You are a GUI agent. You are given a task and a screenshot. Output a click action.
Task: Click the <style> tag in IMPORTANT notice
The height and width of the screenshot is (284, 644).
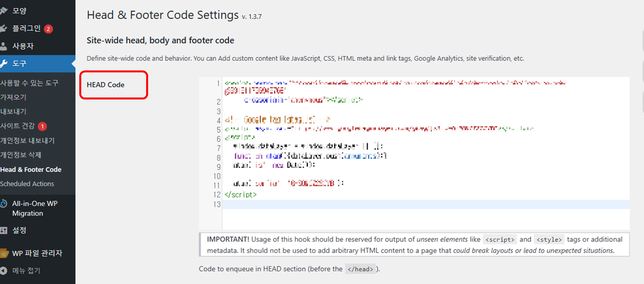549,240
